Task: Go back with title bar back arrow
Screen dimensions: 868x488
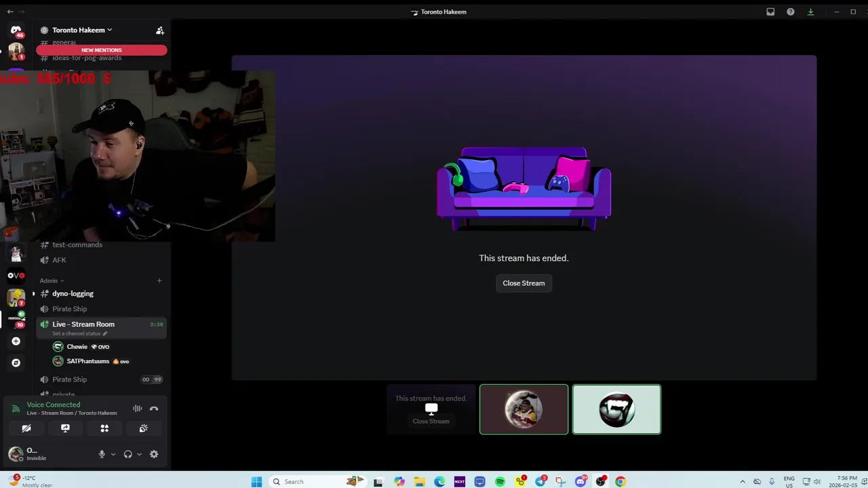Action: pyautogui.click(x=9, y=12)
